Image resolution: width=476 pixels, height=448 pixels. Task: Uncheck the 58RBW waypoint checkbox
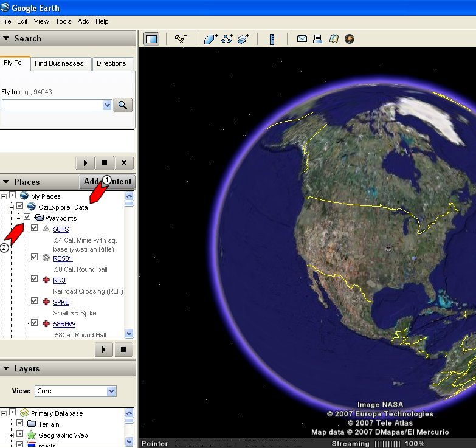click(x=34, y=323)
